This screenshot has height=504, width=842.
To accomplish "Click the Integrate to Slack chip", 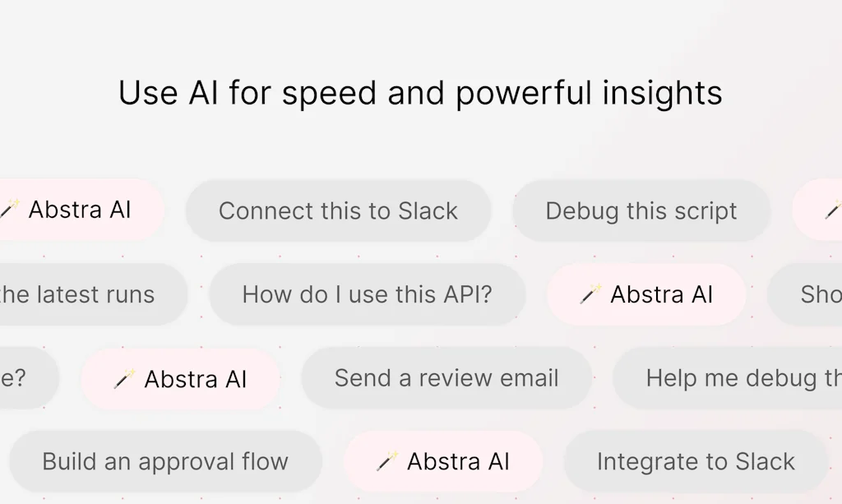I will [x=695, y=461].
